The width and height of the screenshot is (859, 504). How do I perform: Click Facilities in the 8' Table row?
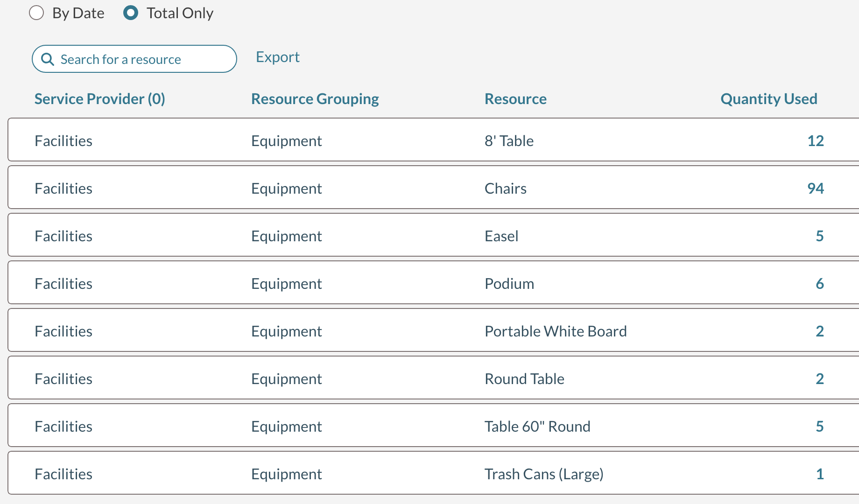pyautogui.click(x=63, y=140)
